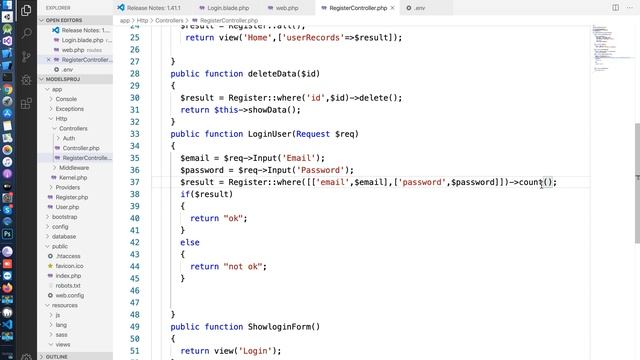Viewport: 640px width, 360px height.
Task: Click the editor vertical scrollbar thumb
Action: [x=637, y=183]
